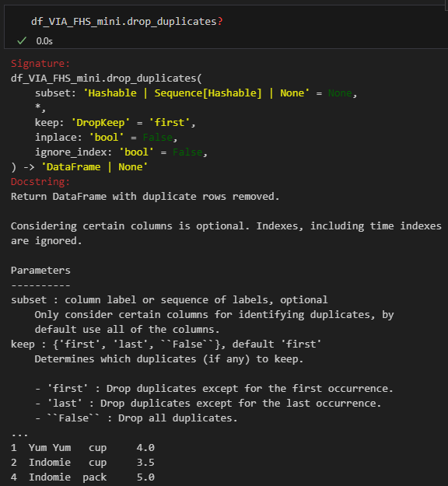
Task: Click the "ignore_index: 'bool' = False" line
Action: tap(121, 152)
